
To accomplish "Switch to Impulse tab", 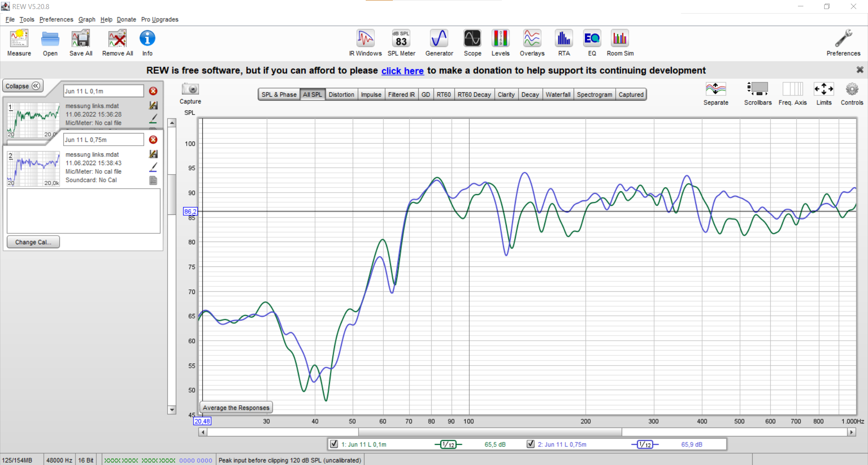I will 371,95.
